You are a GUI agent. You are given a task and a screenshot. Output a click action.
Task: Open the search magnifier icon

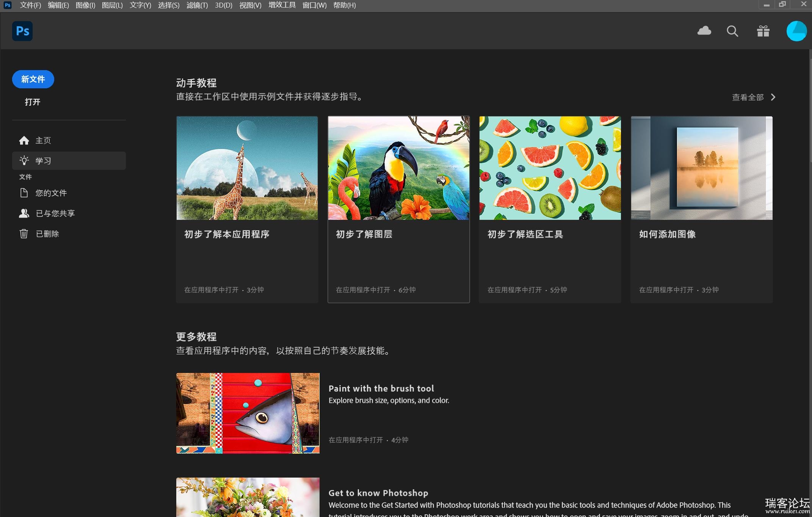(732, 31)
